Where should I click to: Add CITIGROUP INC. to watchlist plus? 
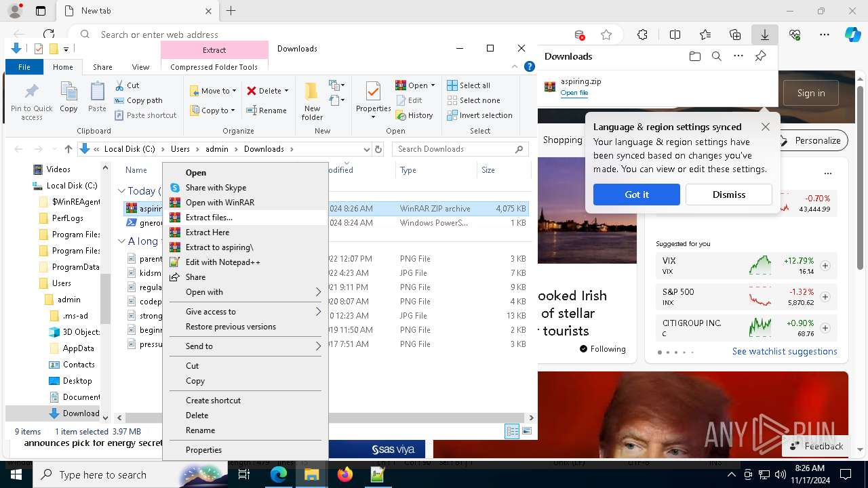coord(825,328)
